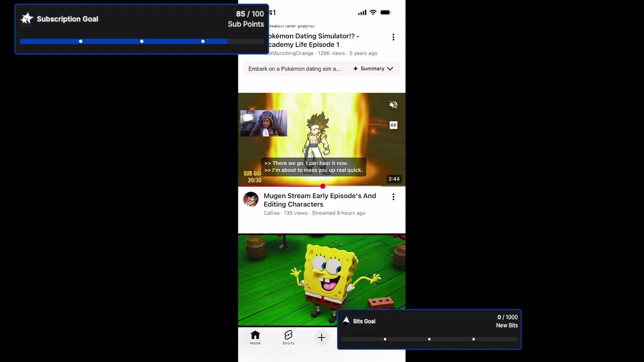Screen dimensions: 644x362
Task: Click the Subscription Goal progress bar
Action: click(142, 41)
